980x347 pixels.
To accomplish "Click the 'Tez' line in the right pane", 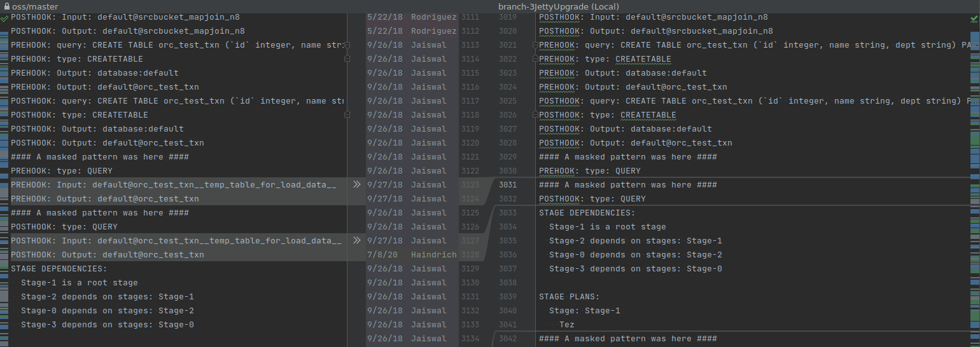I will coord(567,325).
